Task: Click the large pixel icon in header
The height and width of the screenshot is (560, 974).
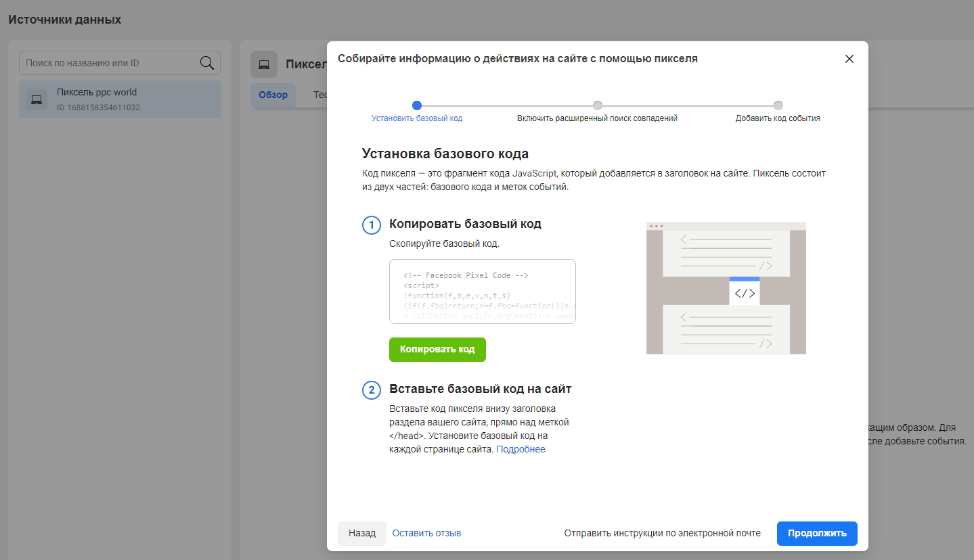Action: point(264,64)
